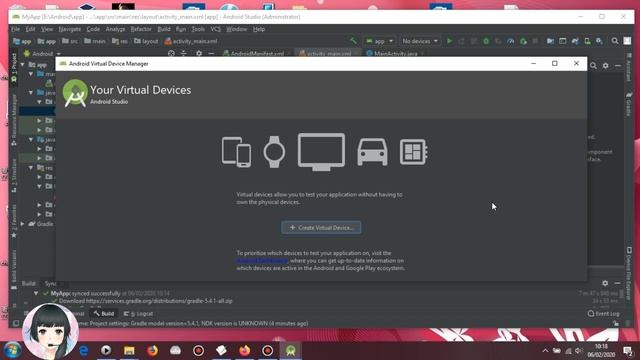Open the Refactor menu

[141, 29]
